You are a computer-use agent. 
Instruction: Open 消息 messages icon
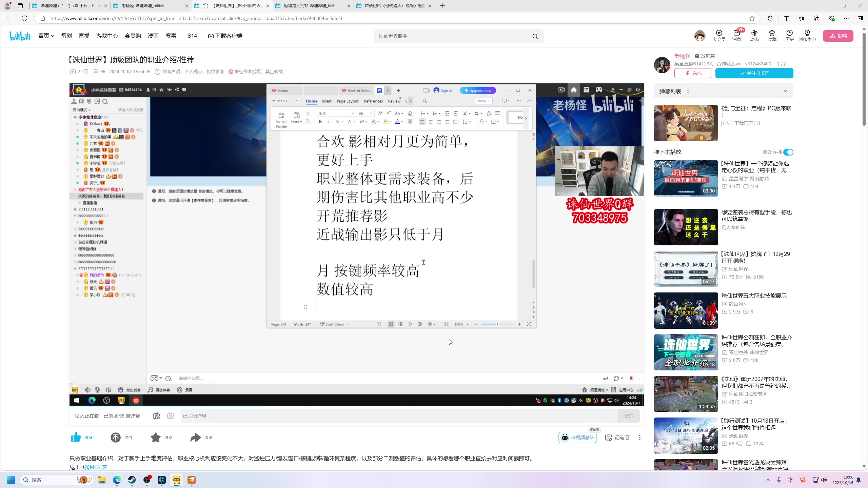[x=736, y=36]
